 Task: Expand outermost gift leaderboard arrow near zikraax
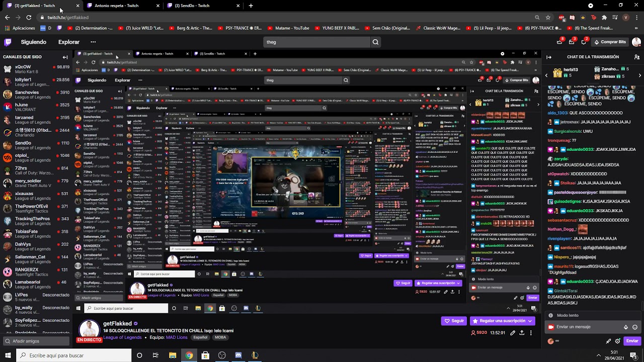639,75
